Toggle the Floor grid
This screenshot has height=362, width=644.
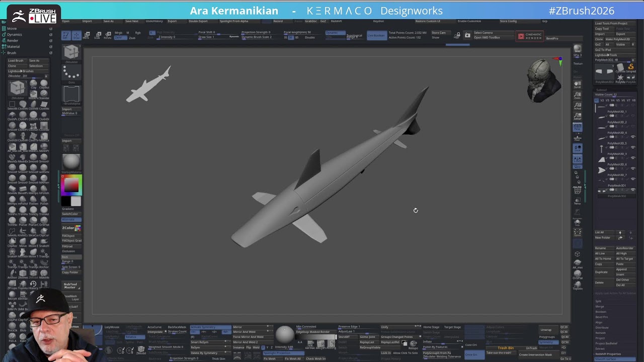[x=578, y=138]
